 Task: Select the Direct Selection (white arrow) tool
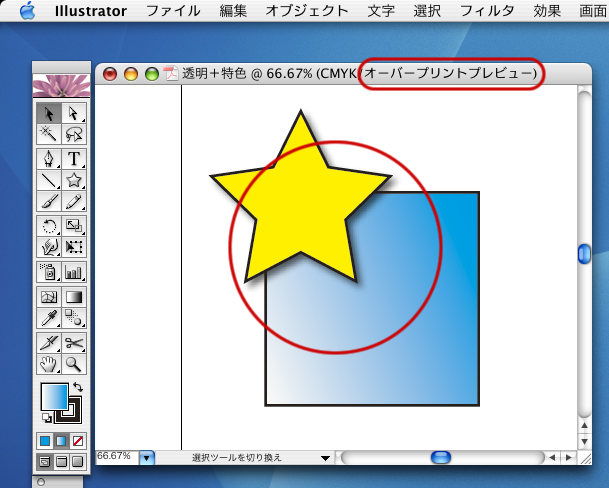[74, 113]
